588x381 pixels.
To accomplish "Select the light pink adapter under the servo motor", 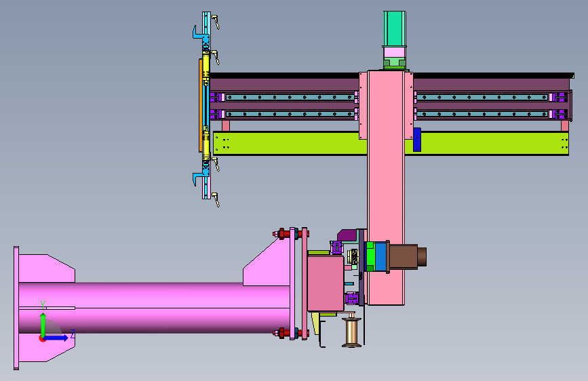I will pyautogui.click(x=395, y=52).
